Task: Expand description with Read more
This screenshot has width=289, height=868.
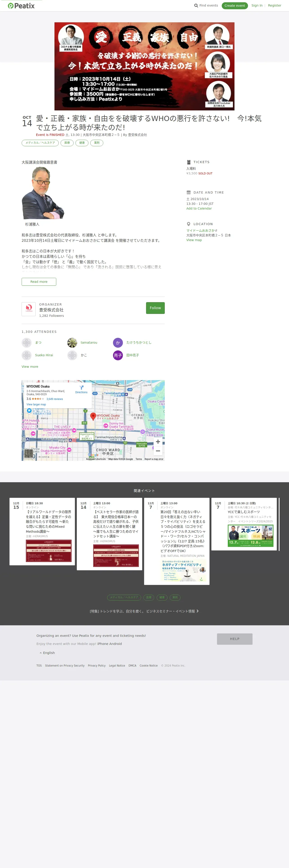Action: click(39, 282)
